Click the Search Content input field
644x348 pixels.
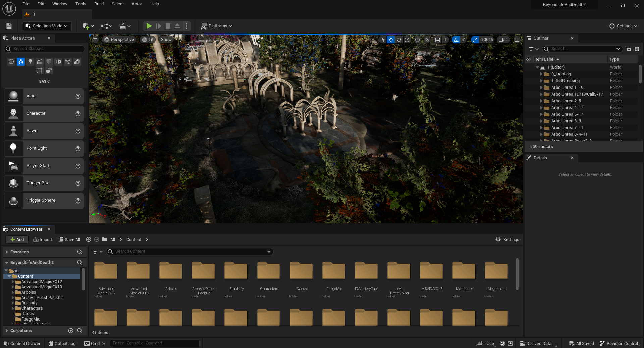tap(190, 251)
